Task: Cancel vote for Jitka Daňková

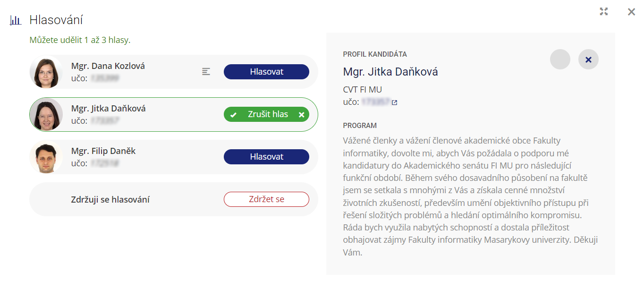Action: click(267, 114)
